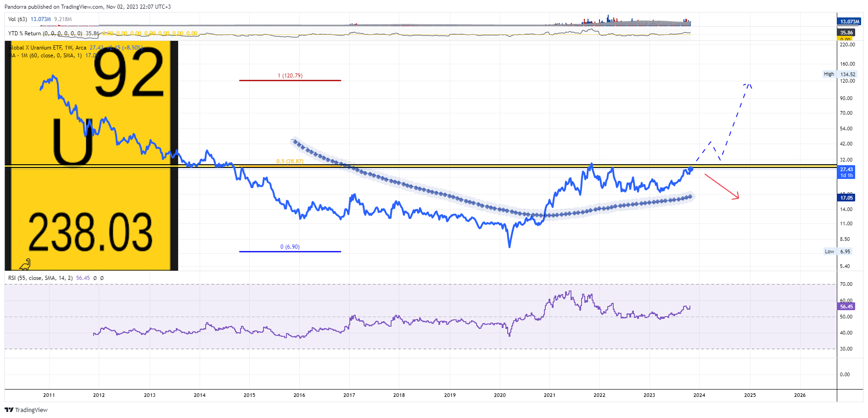Screen dimensions: 868x418
Task: Click the 238.03 atomic mass on the uranium tile
Action: [x=90, y=233]
